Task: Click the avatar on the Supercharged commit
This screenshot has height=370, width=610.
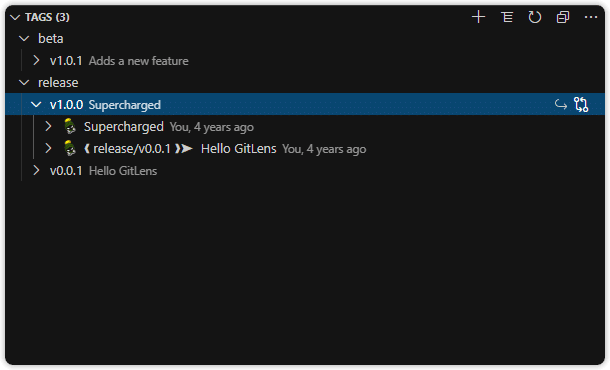Action: (x=70, y=126)
